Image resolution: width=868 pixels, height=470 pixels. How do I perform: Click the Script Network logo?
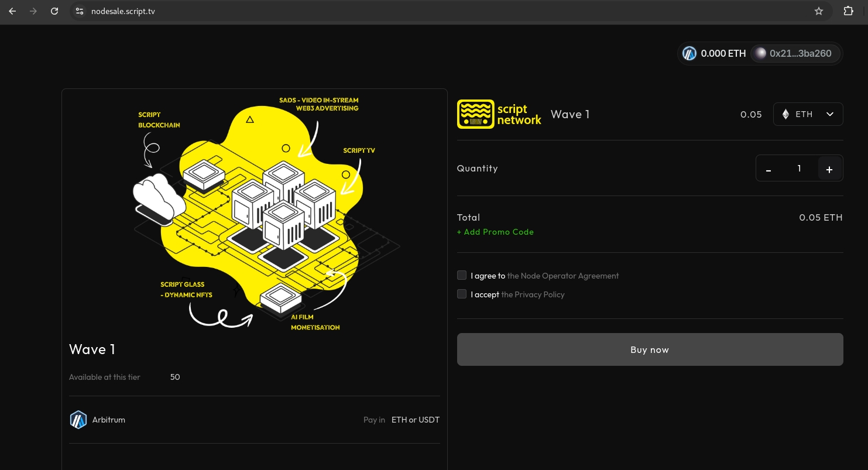coord(499,114)
